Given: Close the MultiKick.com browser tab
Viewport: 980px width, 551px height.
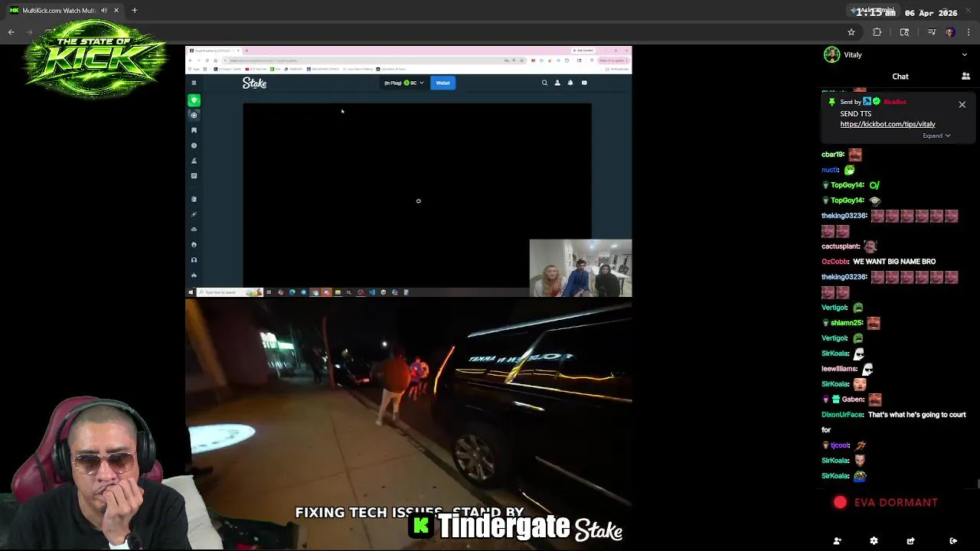Looking at the screenshot, I should tap(116, 10).
